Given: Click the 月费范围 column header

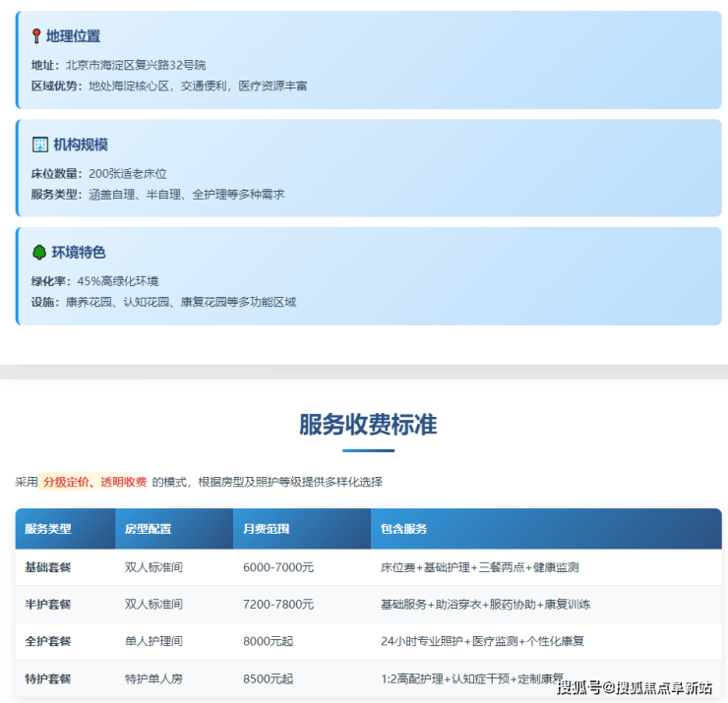Looking at the screenshot, I should 266,529.
